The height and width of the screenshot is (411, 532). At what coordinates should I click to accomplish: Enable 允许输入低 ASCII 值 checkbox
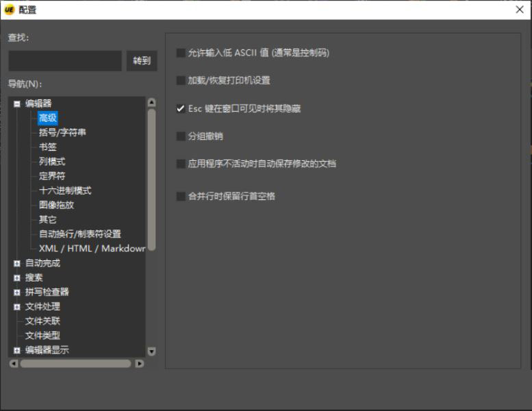[x=181, y=53]
